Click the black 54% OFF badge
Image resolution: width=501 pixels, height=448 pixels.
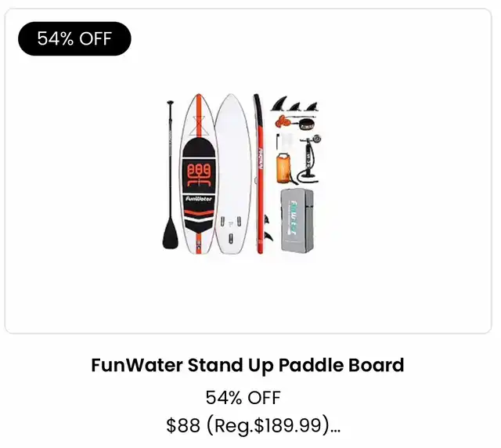coord(74,38)
